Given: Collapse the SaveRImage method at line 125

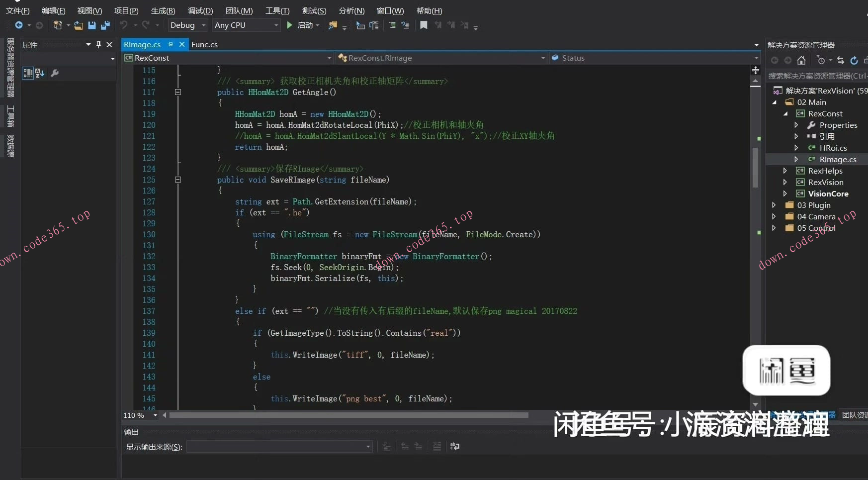Looking at the screenshot, I should [x=178, y=180].
